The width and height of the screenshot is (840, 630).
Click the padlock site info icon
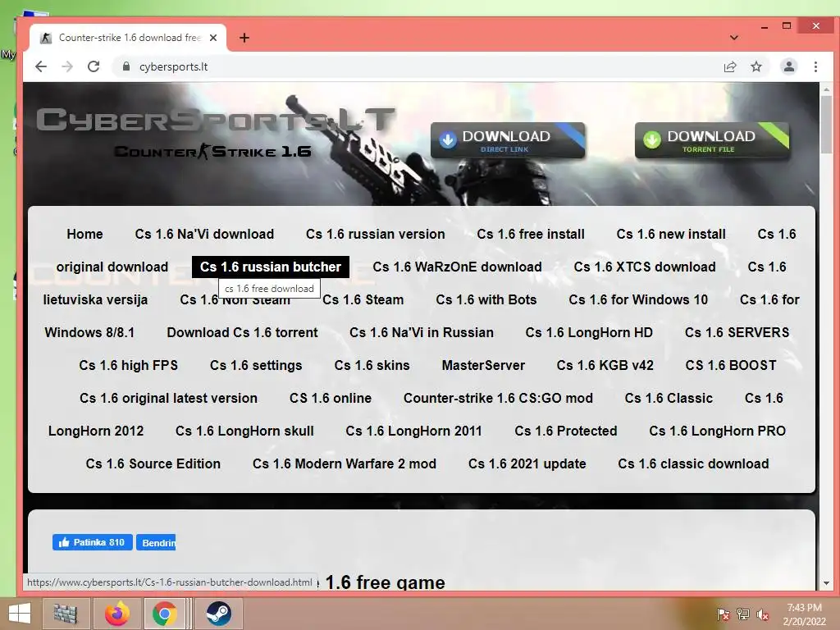coord(126,66)
